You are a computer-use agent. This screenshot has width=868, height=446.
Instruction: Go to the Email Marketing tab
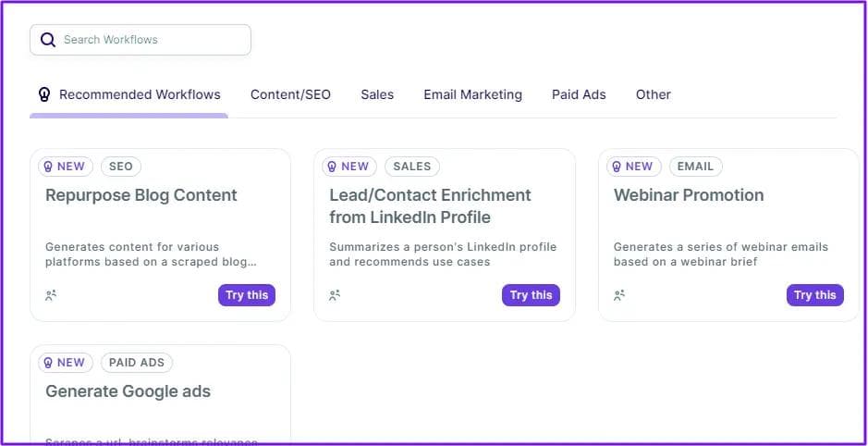tap(472, 94)
